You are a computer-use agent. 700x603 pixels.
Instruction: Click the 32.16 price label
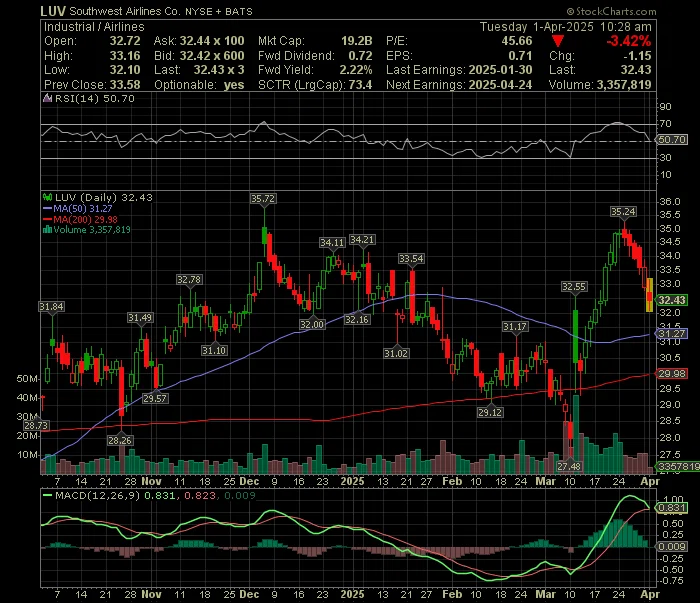point(357,319)
